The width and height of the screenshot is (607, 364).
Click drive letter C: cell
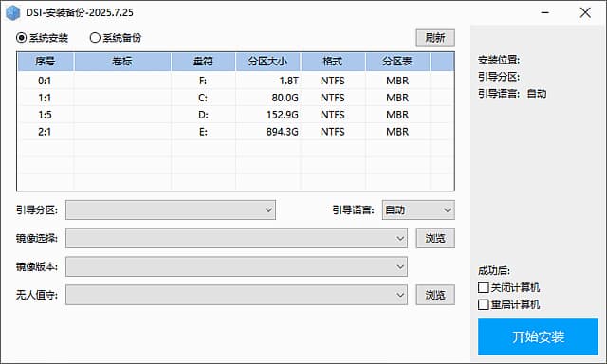(203, 98)
